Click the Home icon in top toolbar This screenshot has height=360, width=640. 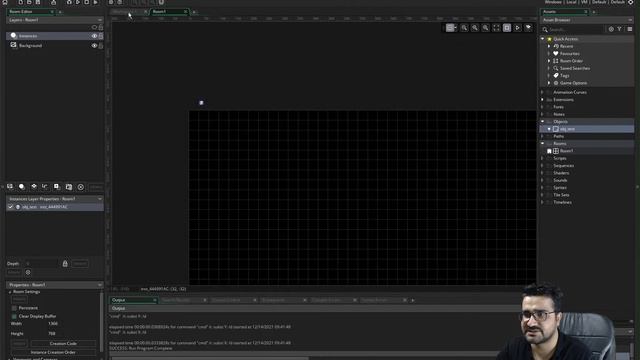(5, 2)
